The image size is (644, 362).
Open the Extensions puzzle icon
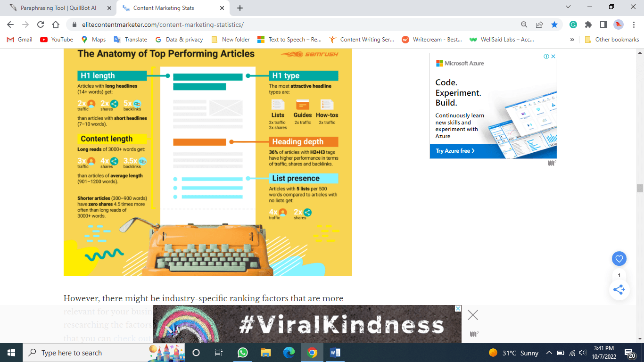588,25
